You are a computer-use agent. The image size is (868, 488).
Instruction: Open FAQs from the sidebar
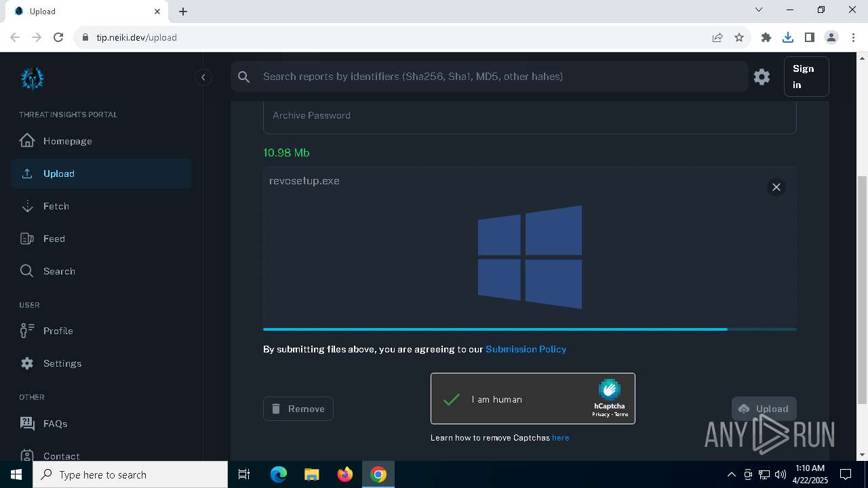[x=102, y=424]
